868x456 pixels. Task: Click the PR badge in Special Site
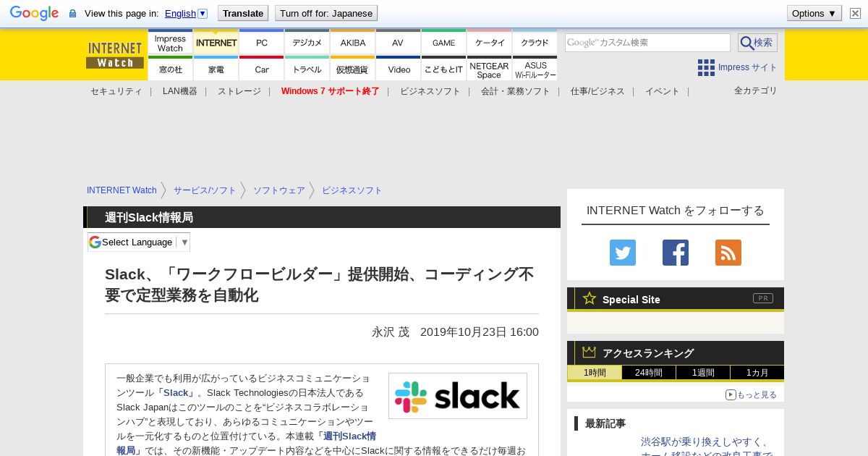(x=763, y=298)
